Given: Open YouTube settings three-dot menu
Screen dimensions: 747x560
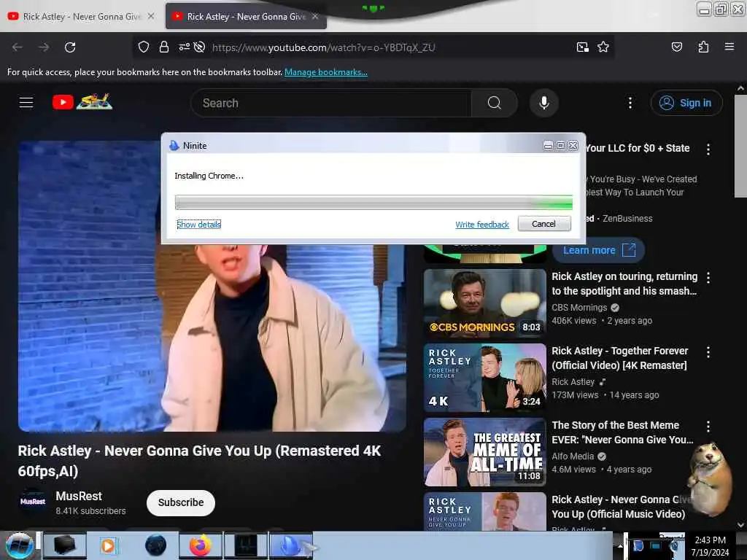Looking at the screenshot, I should click(x=630, y=103).
